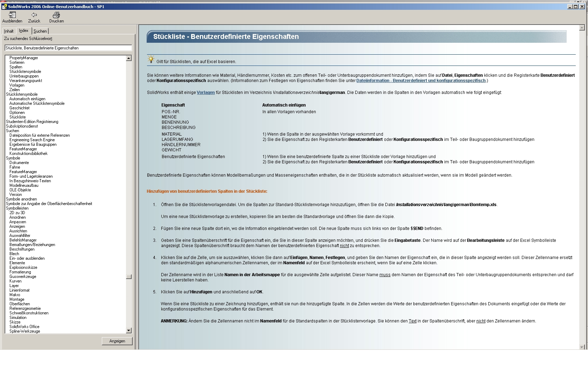Select the Automatische Stücklistensymbole index entry
Screen dimensions: 588x368
point(37,103)
